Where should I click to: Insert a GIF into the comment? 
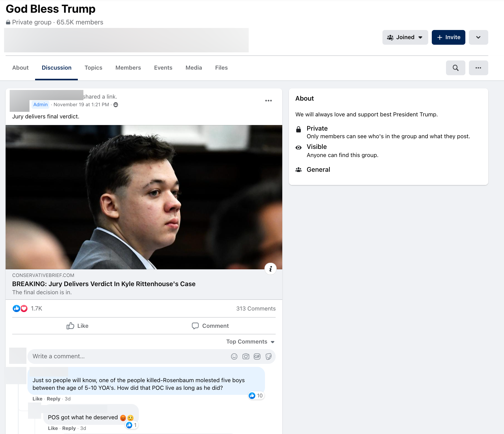[257, 356]
